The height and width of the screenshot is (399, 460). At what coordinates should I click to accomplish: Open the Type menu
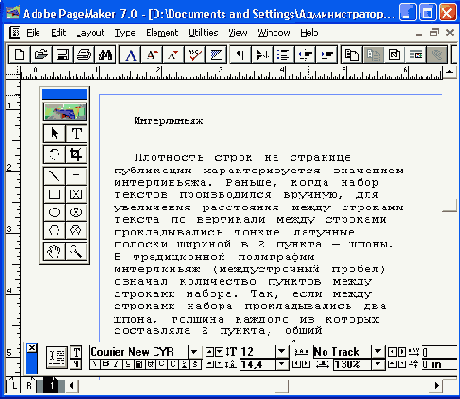pos(125,33)
